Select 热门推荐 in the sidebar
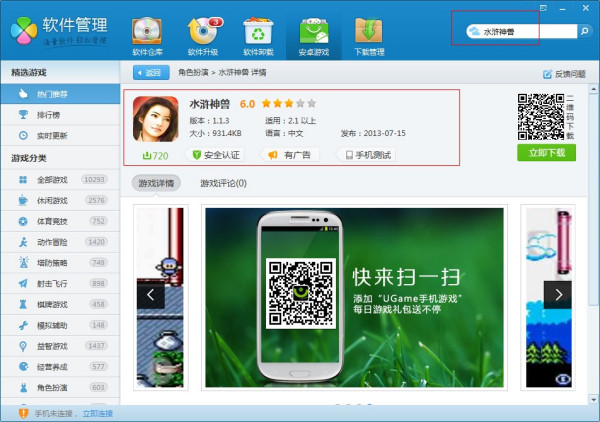The height and width of the screenshot is (422, 600). (x=60, y=94)
